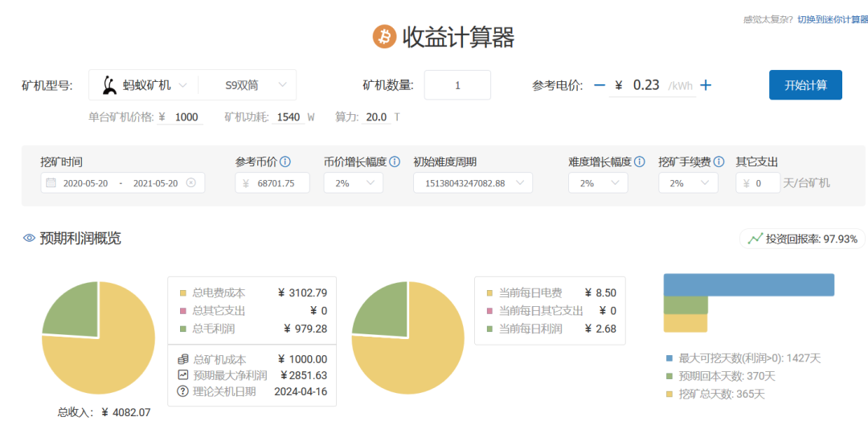Click info icon beside 参考币价
Screen dimensions: 868x421
tap(285, 161)
